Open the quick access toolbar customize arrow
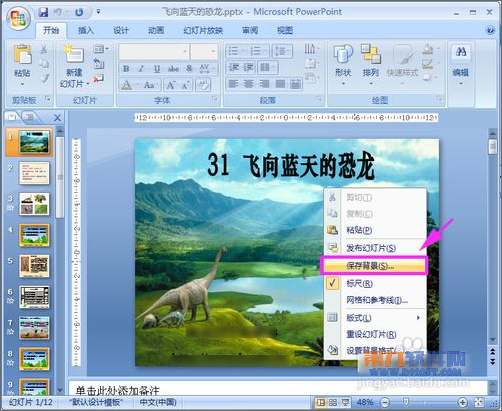This screenshot has width=502, height=411. point(98,12)
